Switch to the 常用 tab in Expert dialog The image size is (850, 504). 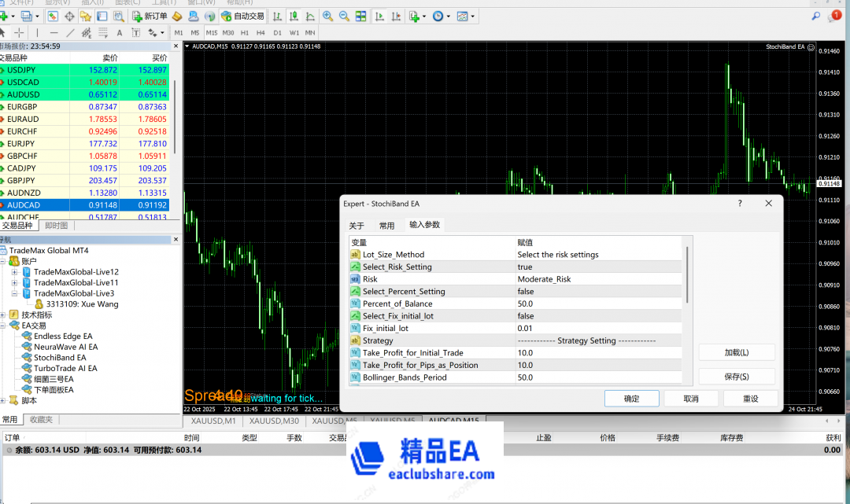coord(386,226)
